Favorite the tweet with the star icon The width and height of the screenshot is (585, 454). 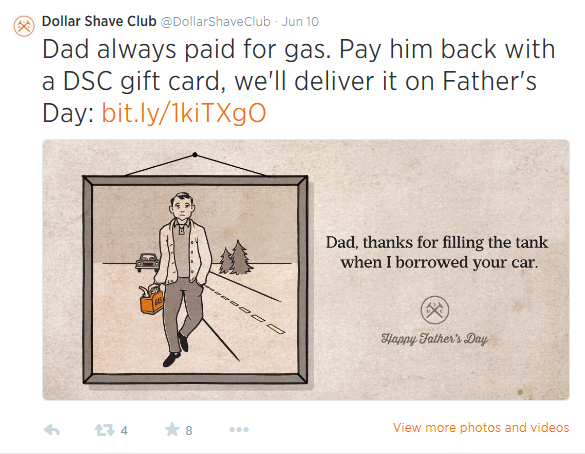pos(172,429)
